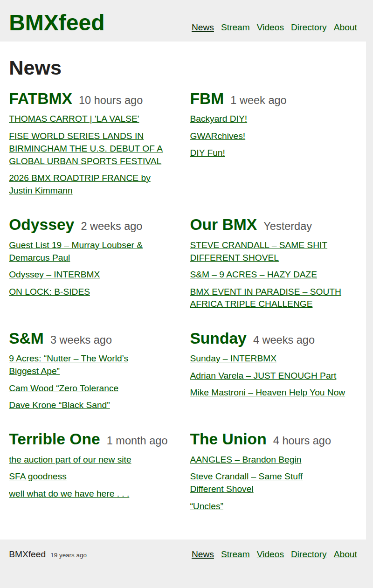Go to Videos in header navigation
Screen dimensions: 373x588
click(x=270, y=28)
